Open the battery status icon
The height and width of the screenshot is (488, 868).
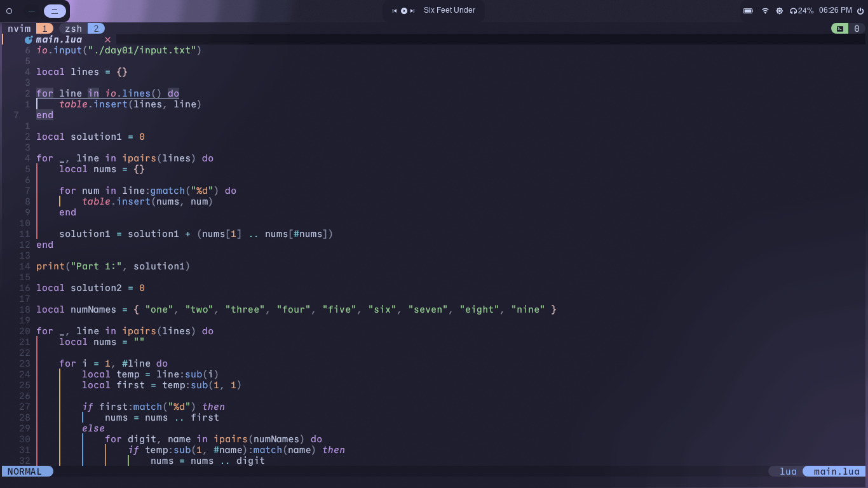[748, 11]
